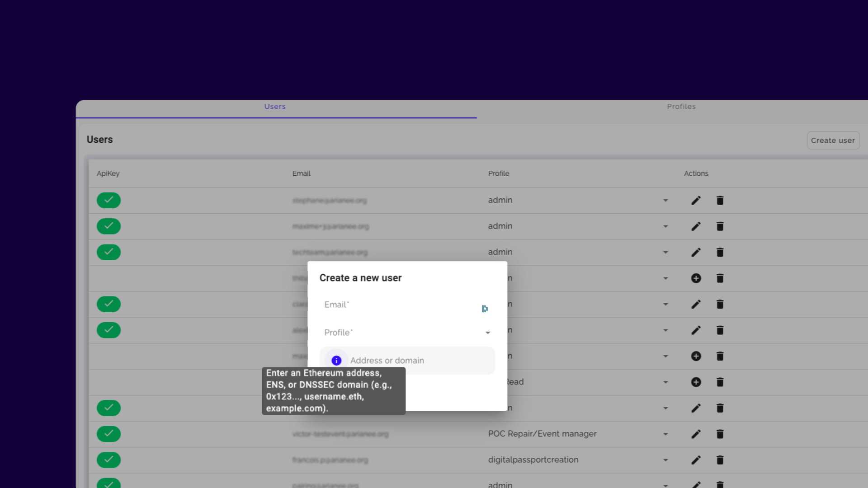The width and height of the screenshot is (868, 488).
Task: Click the green ApiKey check in the first row
Action: point(108,200)
